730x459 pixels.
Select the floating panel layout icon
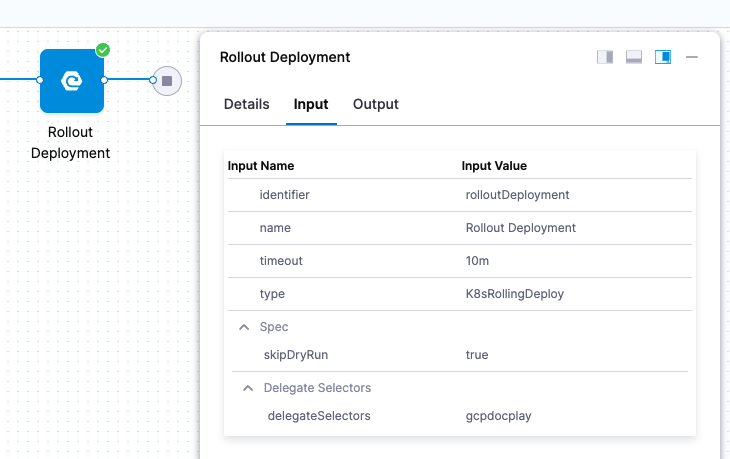point(663,57)
